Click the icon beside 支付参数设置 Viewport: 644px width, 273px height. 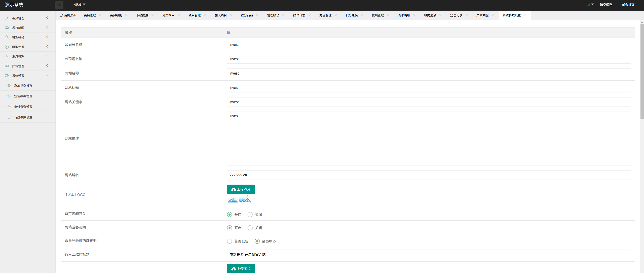[9, 107]
